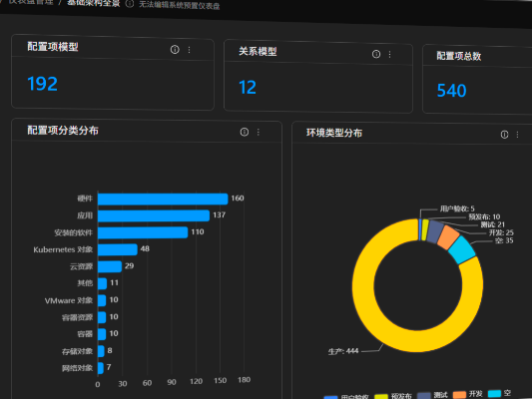Select the 应用 bar showing 137
Screen dimensions: 532x399
click(x=154, y=215)
